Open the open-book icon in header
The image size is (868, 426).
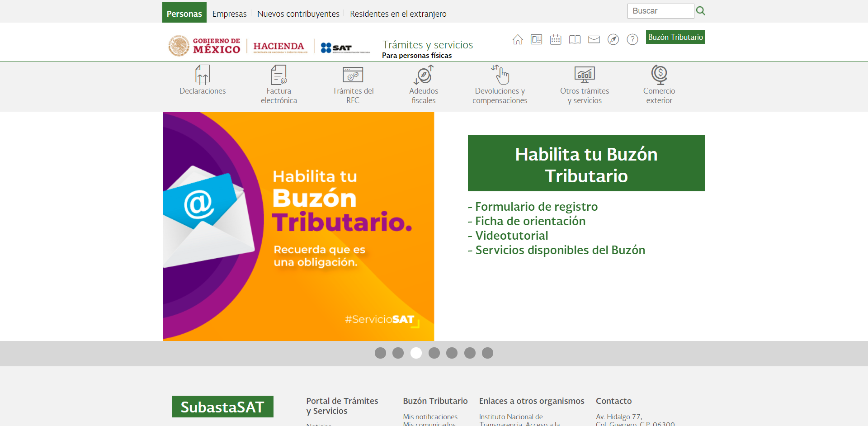(575, 39)
